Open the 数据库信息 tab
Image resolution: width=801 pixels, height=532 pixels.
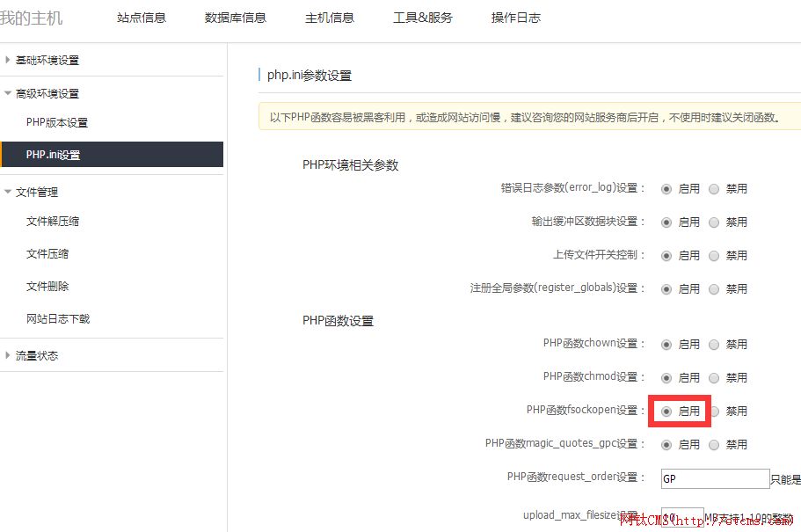[235, 16]
